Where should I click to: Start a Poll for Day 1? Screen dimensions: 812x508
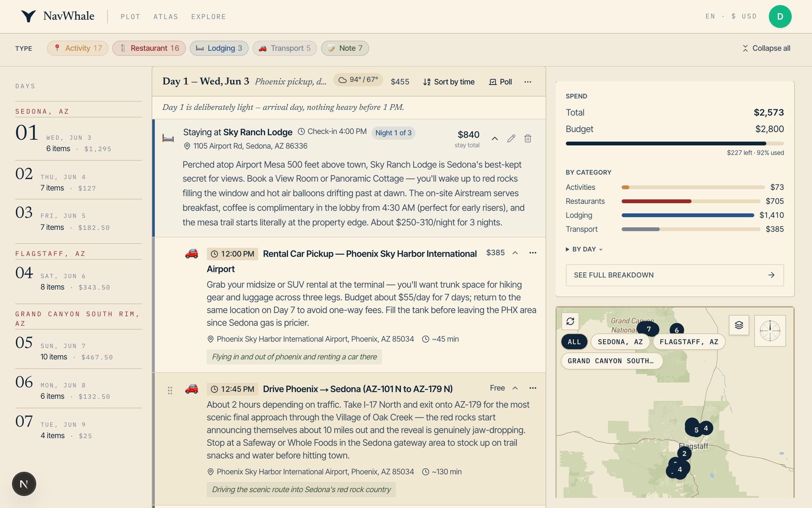point(500,82)
